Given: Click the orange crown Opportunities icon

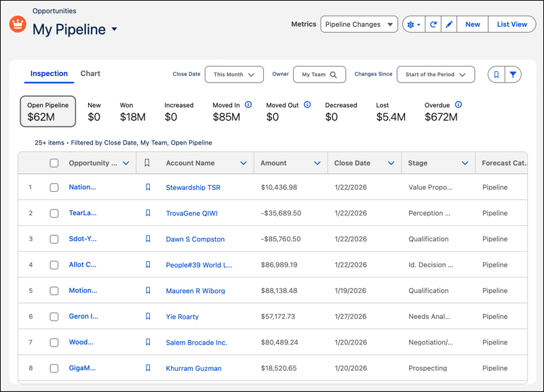Looking at the screenshot, I should click(x=18, y=24).
